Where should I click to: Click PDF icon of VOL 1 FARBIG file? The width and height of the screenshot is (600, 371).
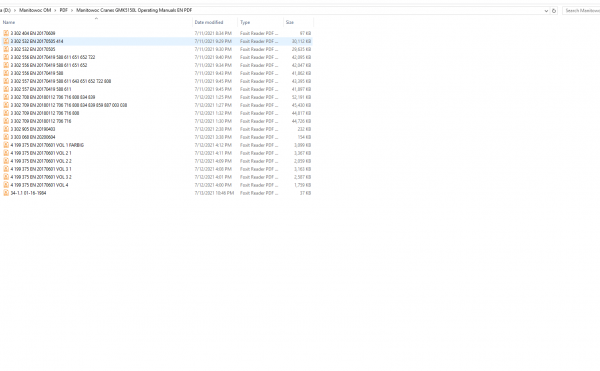[x=6, y=145]
